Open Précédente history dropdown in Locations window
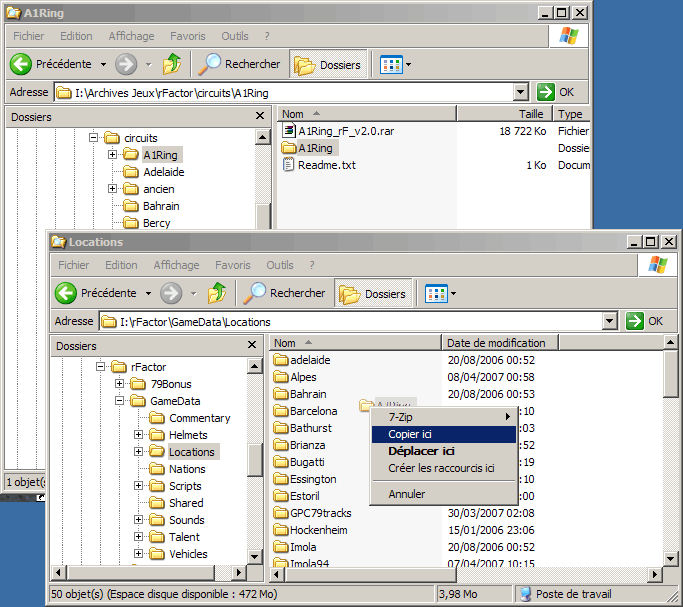This screenshot has height=607, width=683. click(x=148, y=293)
